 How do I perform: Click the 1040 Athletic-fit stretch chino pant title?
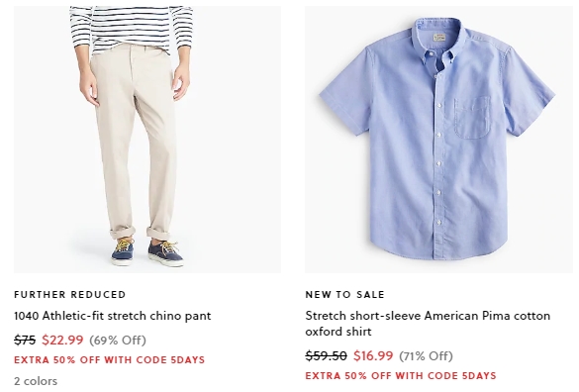coord(112,316)
